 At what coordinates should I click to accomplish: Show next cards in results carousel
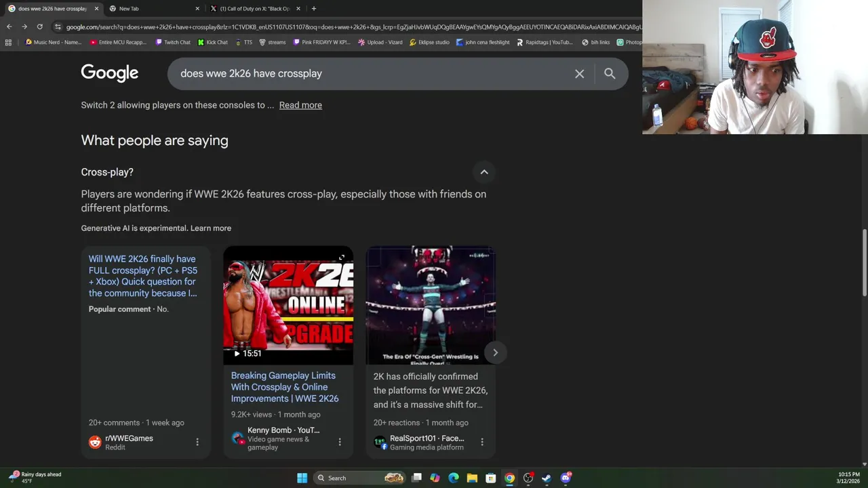[495, 352]
